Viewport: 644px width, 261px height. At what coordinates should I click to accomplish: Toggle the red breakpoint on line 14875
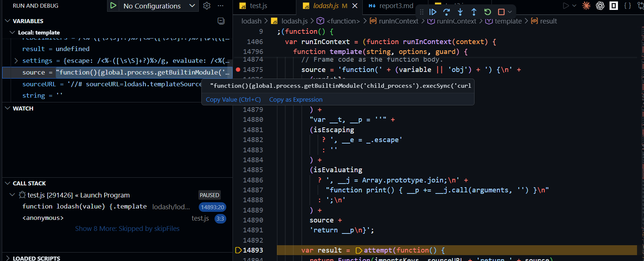tap(238, 69)
